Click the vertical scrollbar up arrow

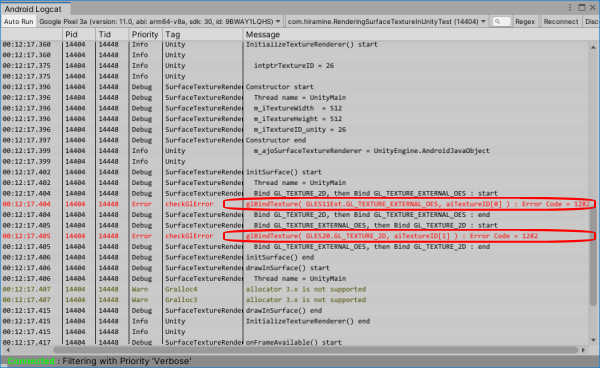click(x=593, y=47)
